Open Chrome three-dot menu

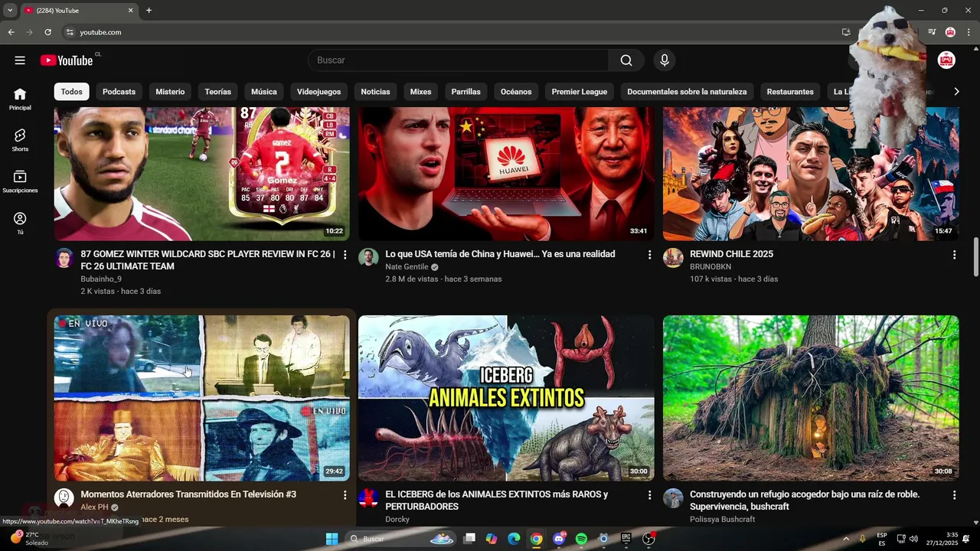[969, 32]
